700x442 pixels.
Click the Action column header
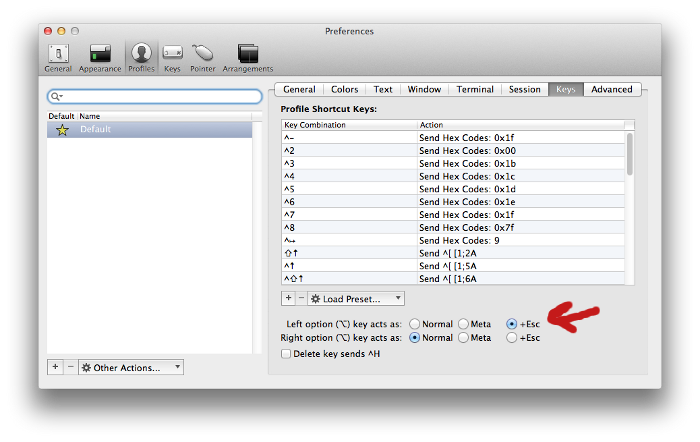pos(521,125)
